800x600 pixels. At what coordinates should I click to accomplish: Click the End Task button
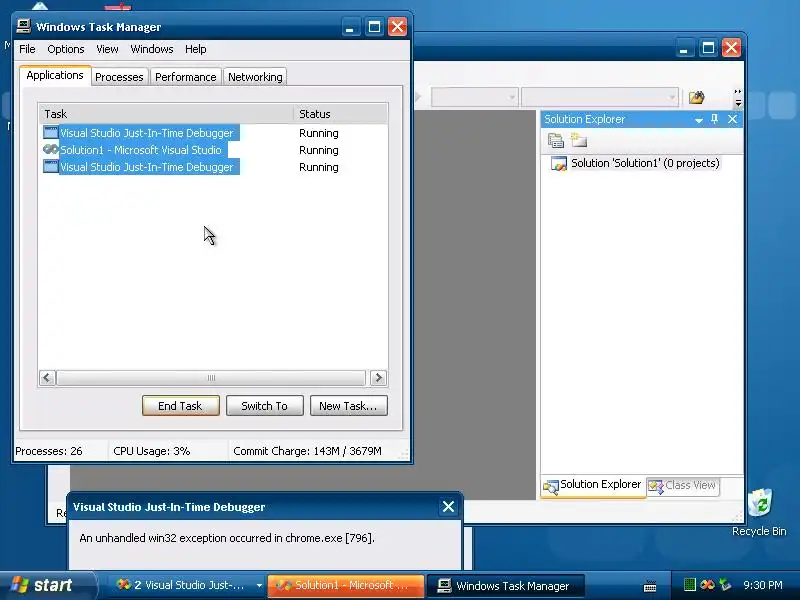(x=181, y=406)
